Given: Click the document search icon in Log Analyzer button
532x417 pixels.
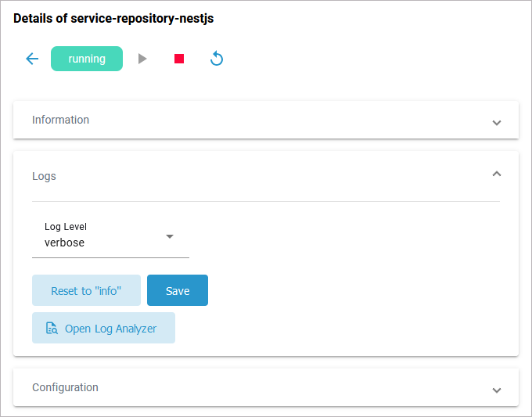Looking at the screenshot, I should click(52, 329).
